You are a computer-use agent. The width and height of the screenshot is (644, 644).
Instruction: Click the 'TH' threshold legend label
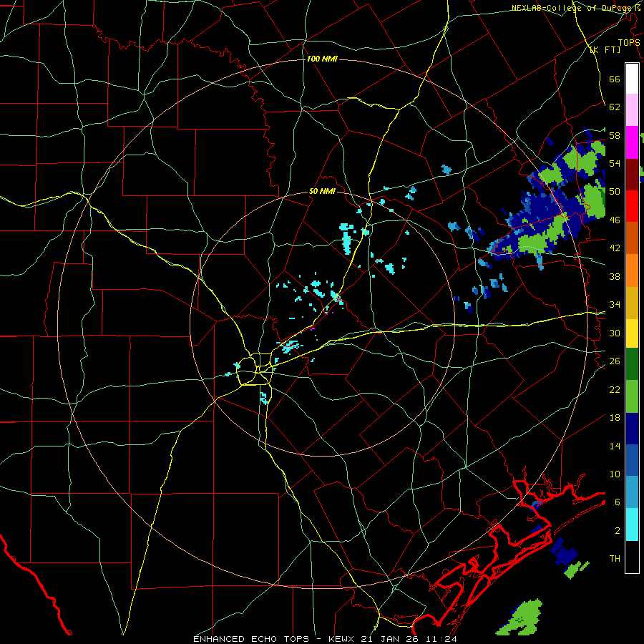(x=615, y=559)
